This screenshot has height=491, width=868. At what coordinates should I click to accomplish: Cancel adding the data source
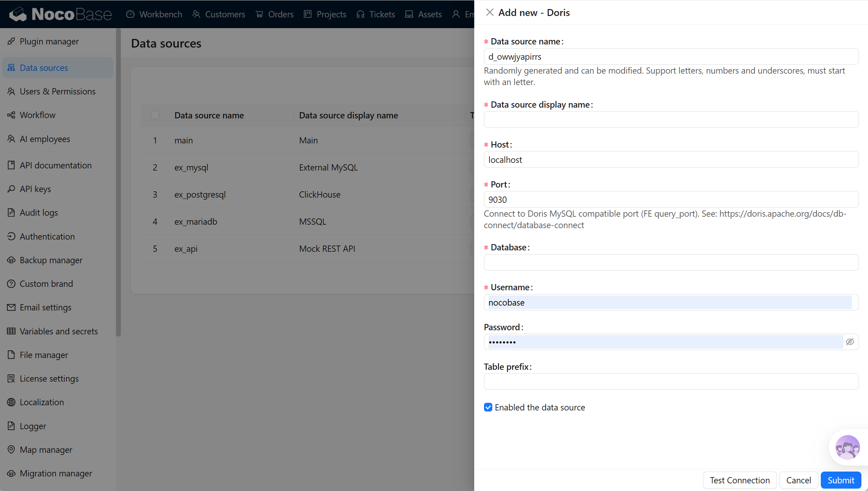[x=799, y=480]
